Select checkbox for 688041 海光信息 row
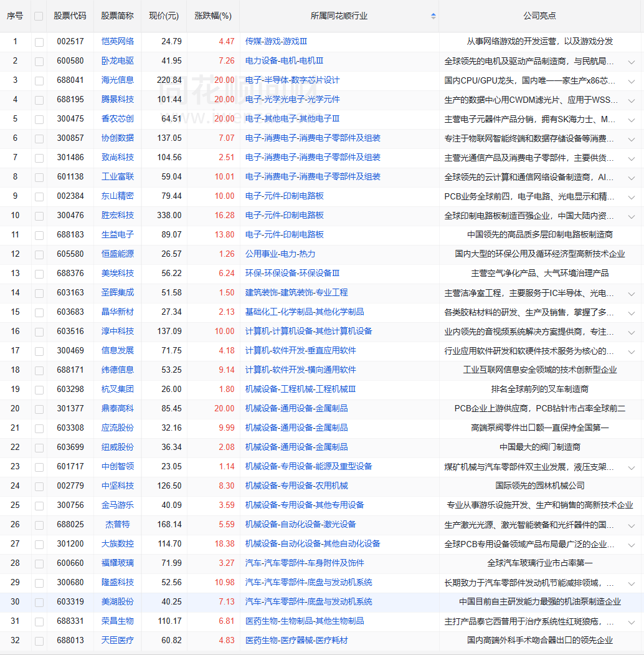 point(39,80)
